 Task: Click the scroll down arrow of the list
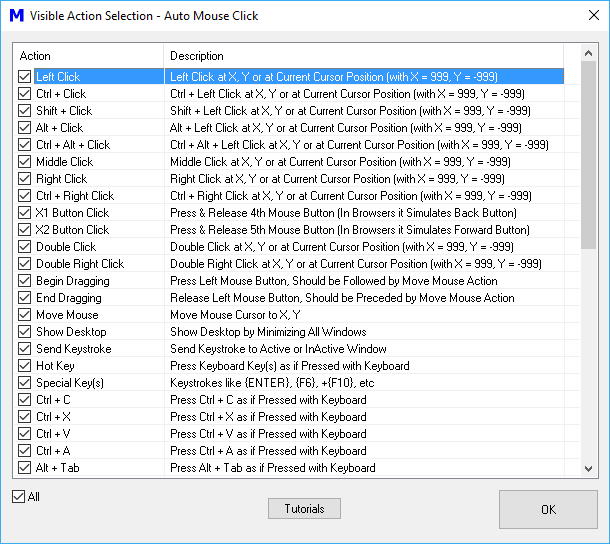click(x=589, y=469)
